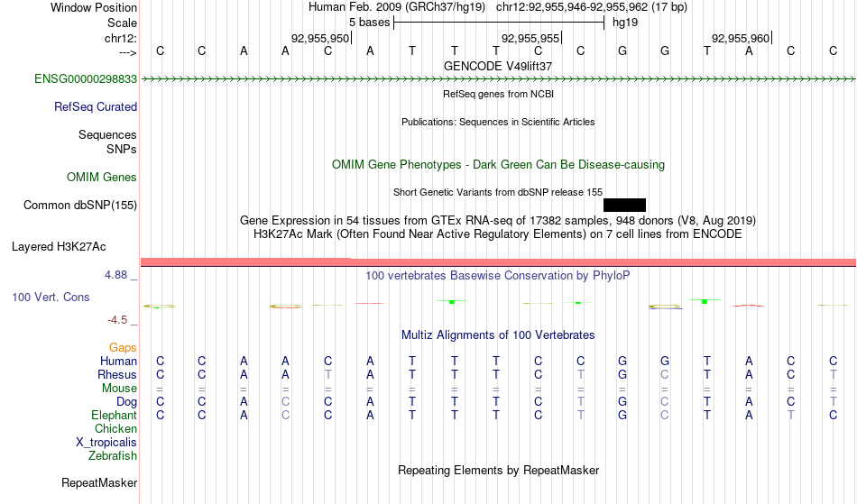Click the ---> strand direction arrow label
The image size is (857, 504).
click(128, 52)
